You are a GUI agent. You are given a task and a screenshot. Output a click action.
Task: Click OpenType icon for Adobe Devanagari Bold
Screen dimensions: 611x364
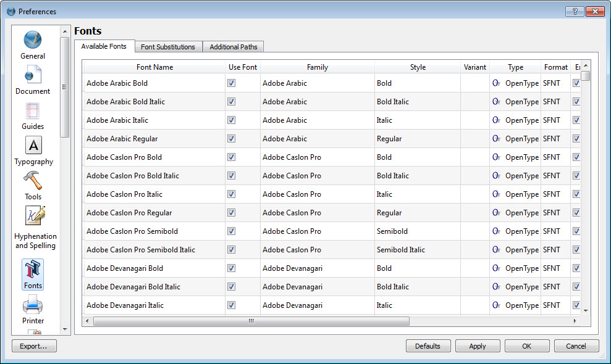point(496,268)
